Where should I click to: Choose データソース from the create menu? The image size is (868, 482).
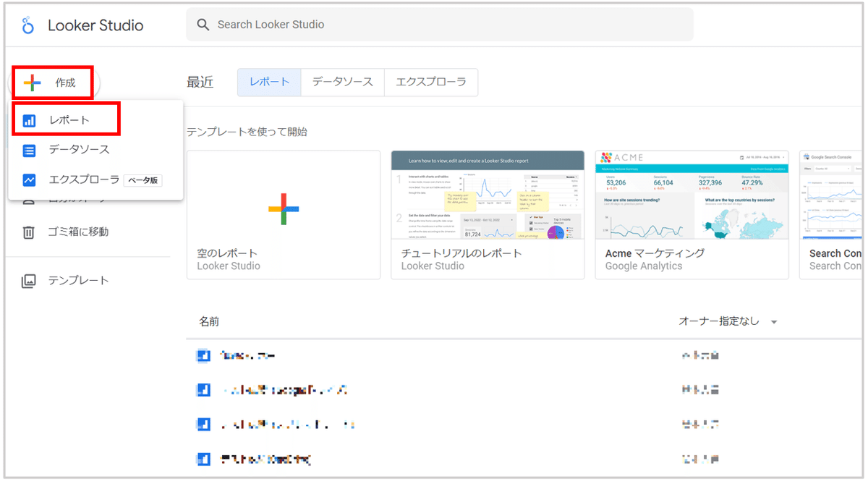point(95,150)
